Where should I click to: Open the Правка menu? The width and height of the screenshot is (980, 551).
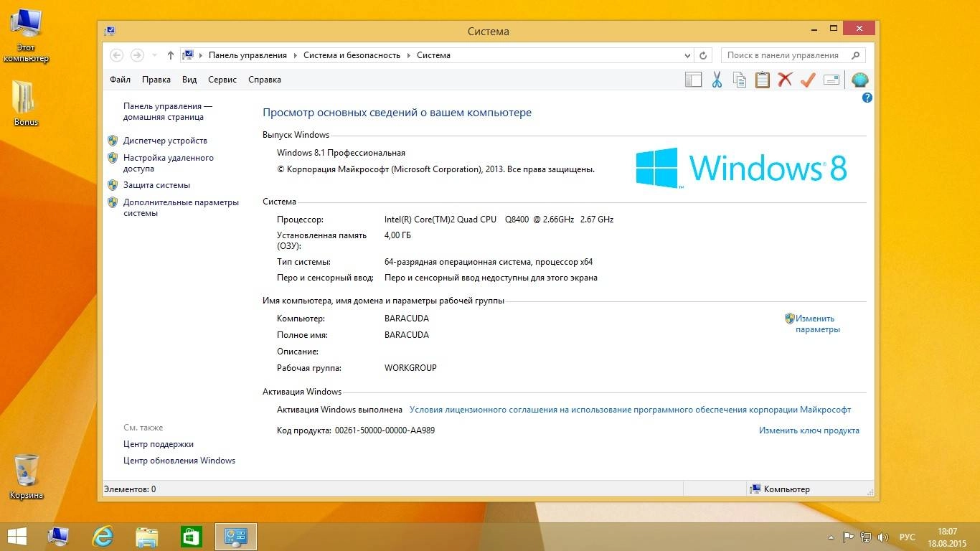(156, 80)
